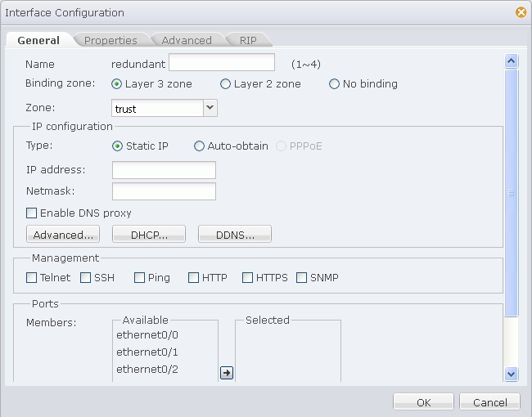
Task: Tick the SNMP management checkbox
Action: (x=302, y=278)
